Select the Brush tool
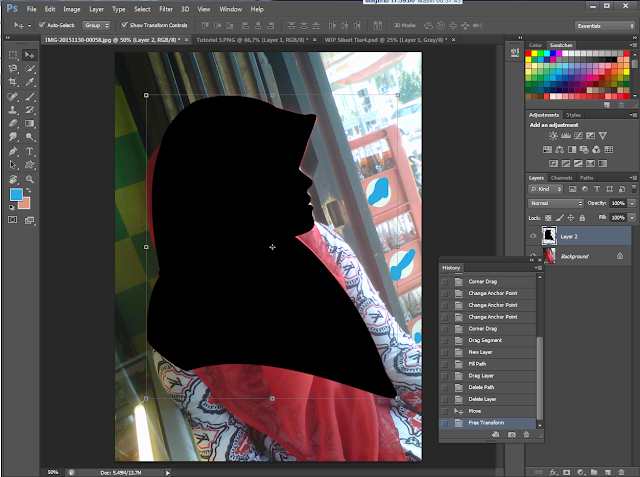 point(29,97)
